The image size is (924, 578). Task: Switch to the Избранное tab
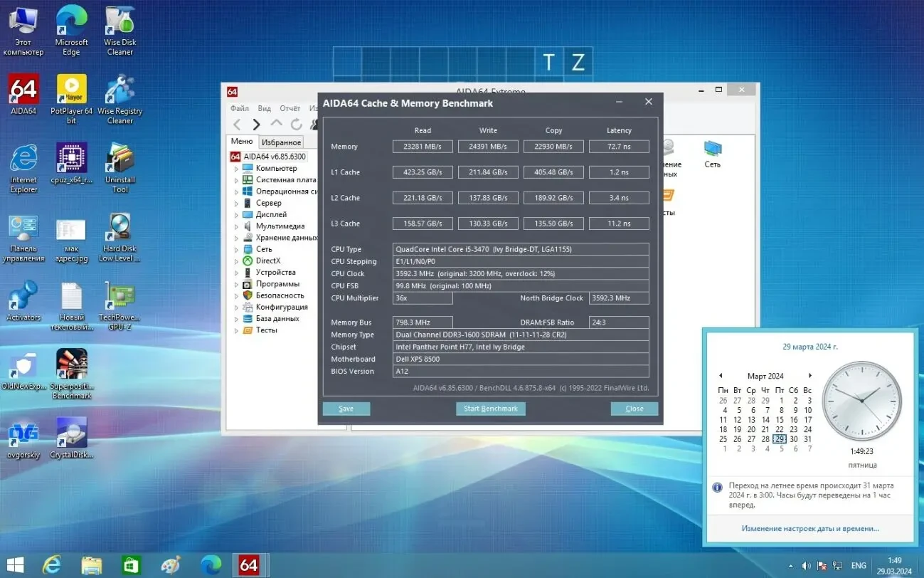coord(281,142)
